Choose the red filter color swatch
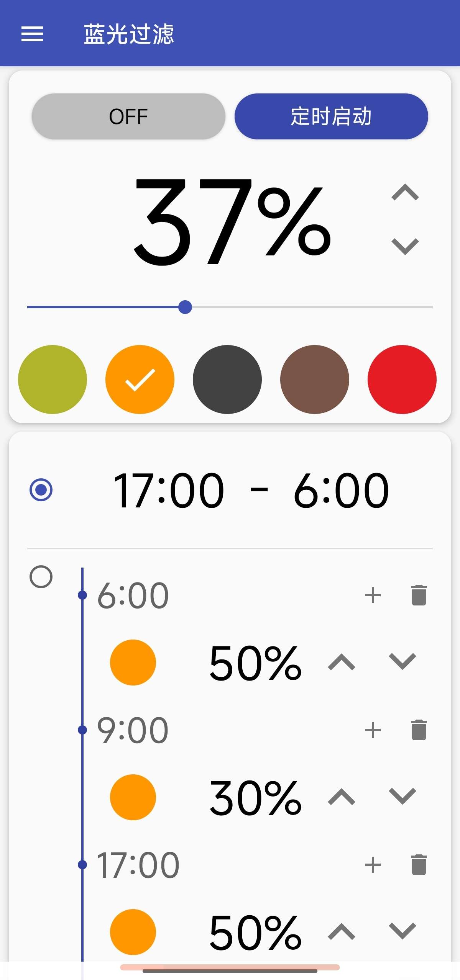The width and height of the screenshot is (460, 980). coord(402,380)
